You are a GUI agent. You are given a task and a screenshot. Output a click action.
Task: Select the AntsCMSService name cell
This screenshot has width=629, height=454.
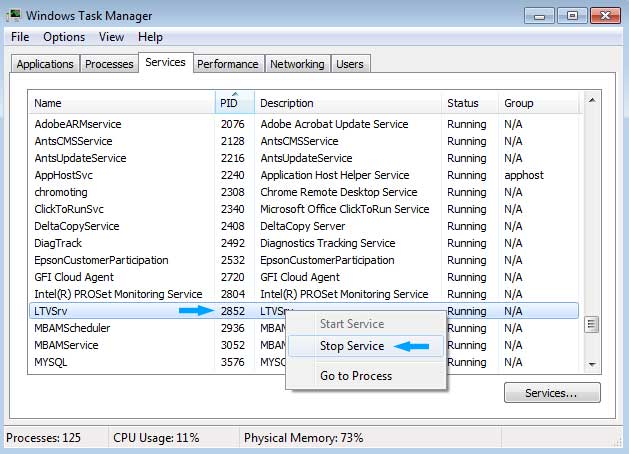pos(73,141)
